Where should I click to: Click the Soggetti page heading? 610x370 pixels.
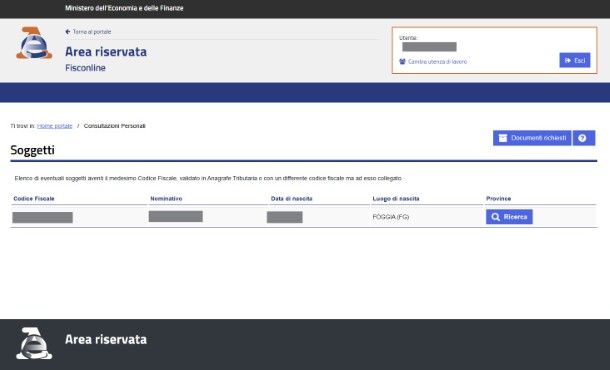click(x=32, y=150)
